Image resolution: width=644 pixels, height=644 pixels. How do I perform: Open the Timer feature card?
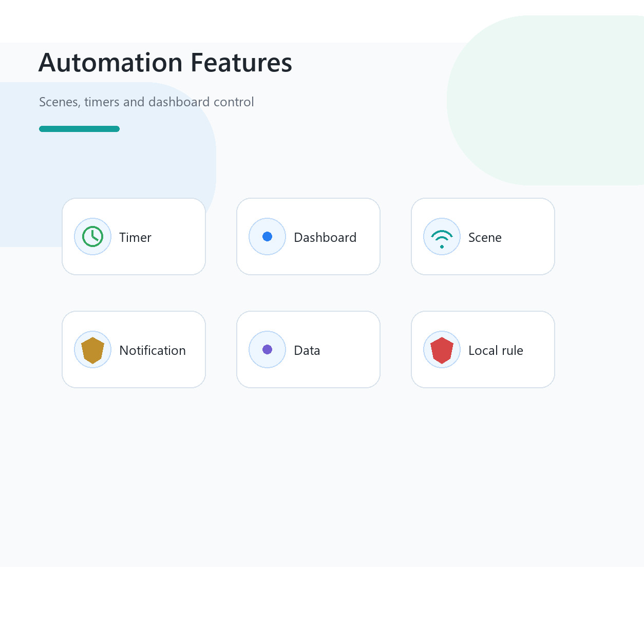click(134, 237)
